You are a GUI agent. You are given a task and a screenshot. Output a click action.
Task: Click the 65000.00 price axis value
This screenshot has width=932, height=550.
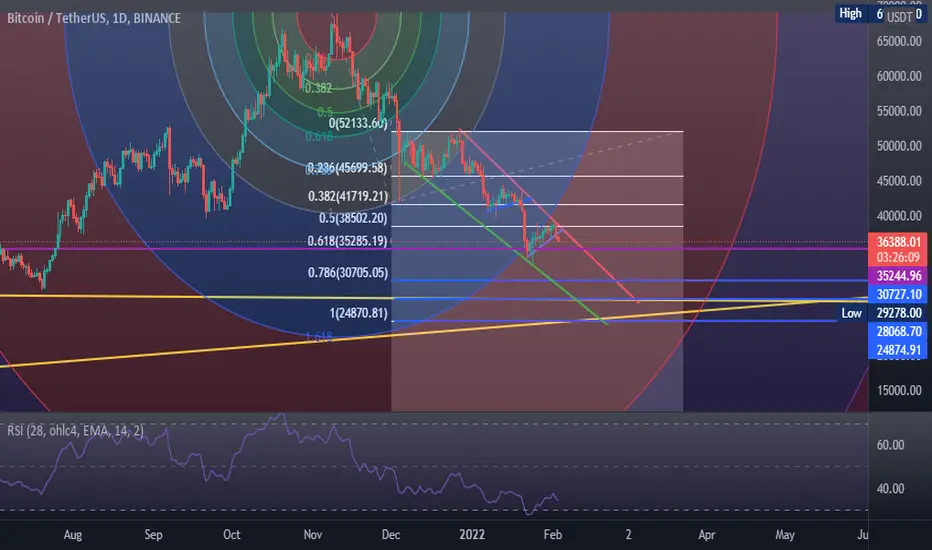(899, 41)
